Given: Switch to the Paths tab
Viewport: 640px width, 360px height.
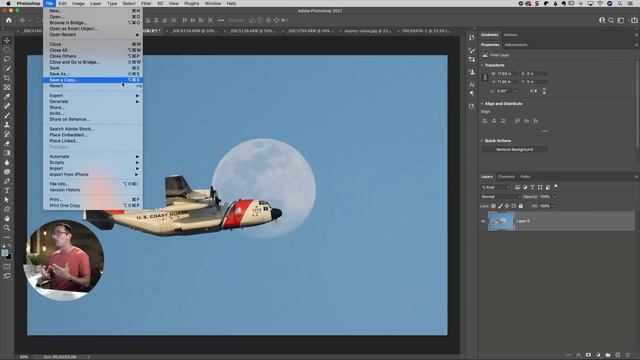Looking at the screenshot, I should pos(525,177).
